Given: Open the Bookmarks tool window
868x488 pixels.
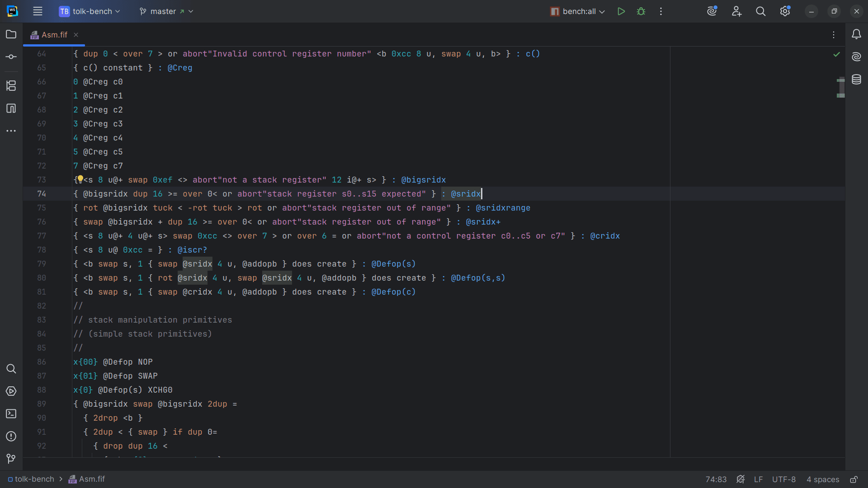Looking at the screenshot, I should click(11, 108).
